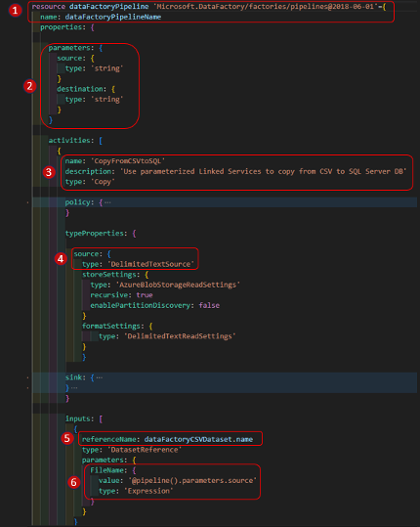Click 'type: 'string'' under the source parameter

tap(95, 68)
